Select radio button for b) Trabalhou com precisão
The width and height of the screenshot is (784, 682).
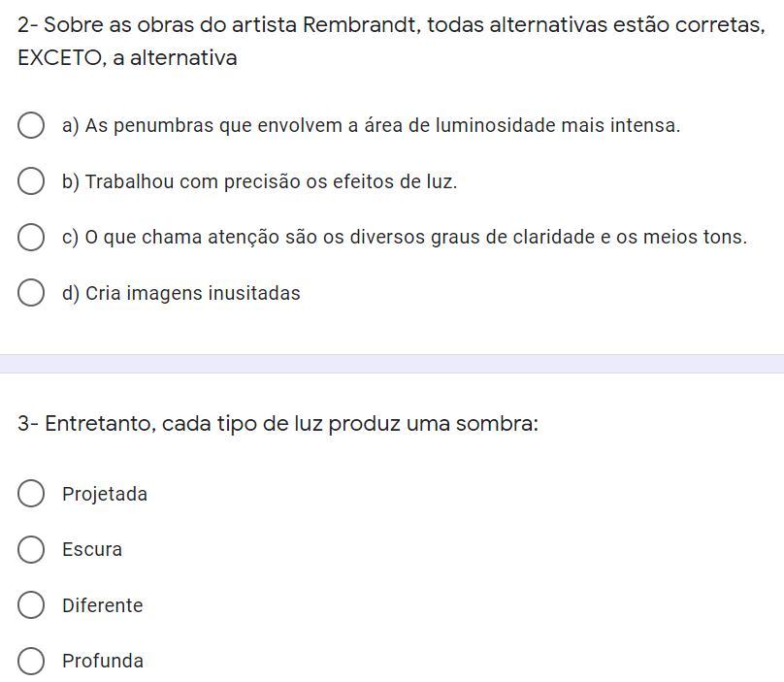coord(31,181)
